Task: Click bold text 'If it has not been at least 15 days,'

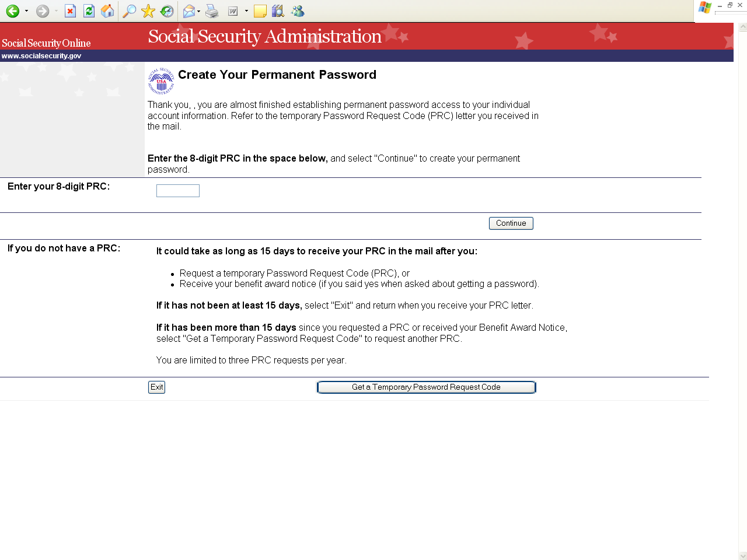Action: pyautogui.click(x=229, y=306)
